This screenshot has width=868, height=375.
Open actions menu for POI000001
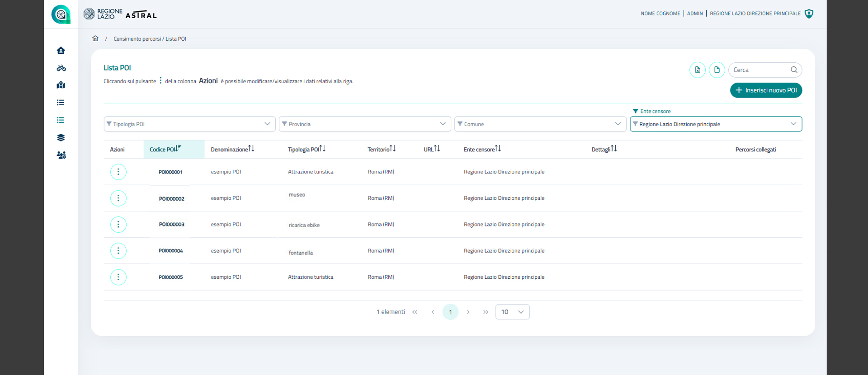(118, 172)
